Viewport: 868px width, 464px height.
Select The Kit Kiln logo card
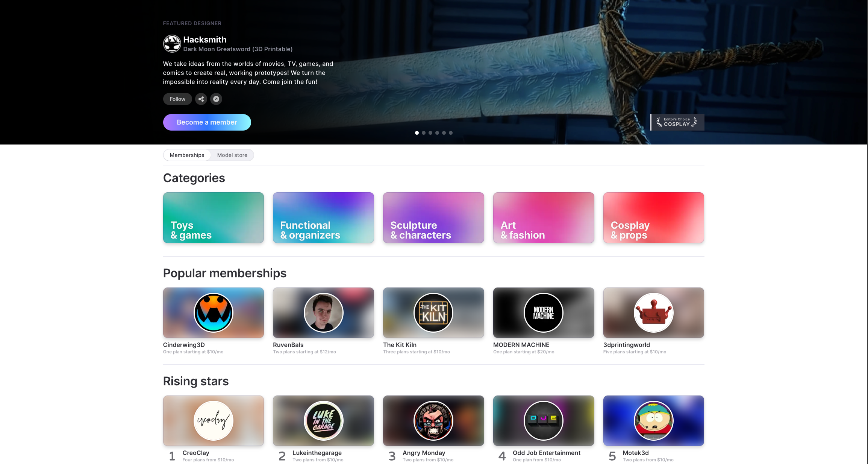433,312
